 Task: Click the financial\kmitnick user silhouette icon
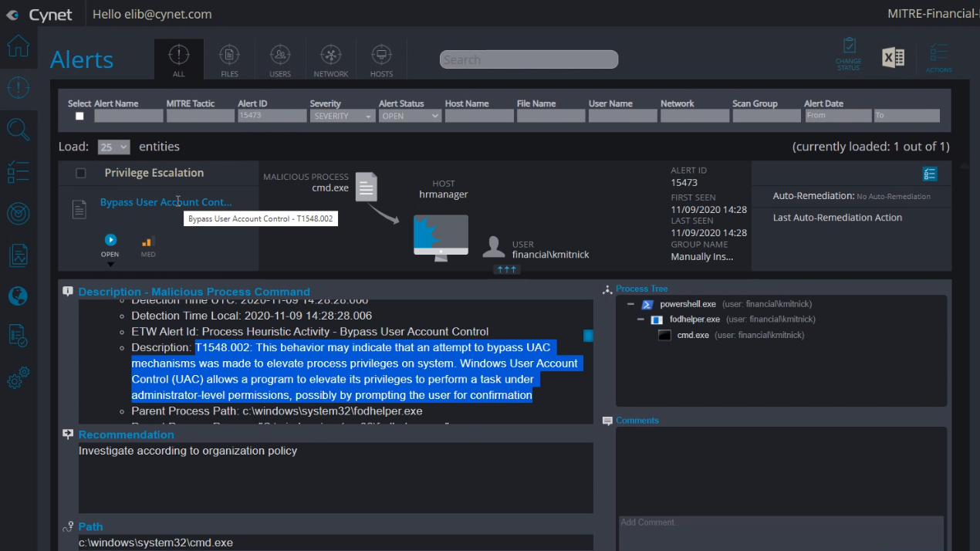[x=494, y=247]
